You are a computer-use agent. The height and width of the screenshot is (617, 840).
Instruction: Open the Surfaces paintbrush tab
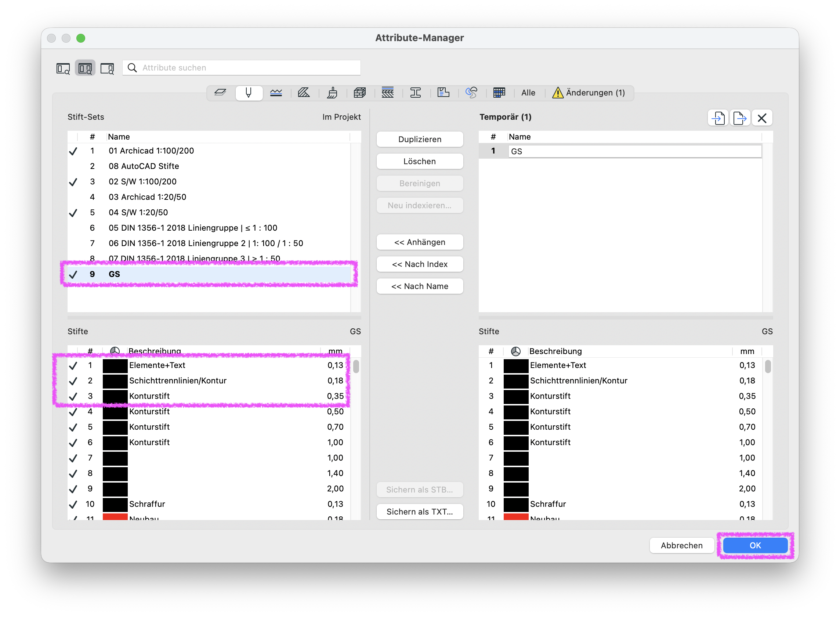pyautogui.click(x=332, y=93)
